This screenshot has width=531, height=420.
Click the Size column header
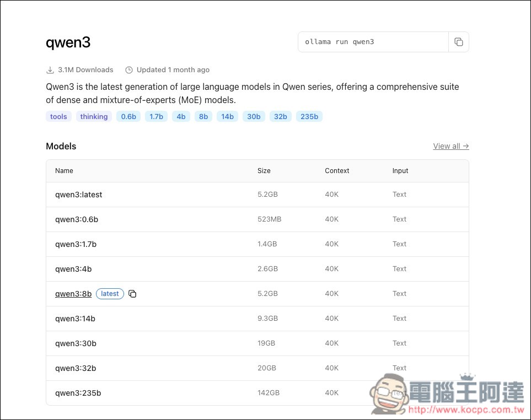pos(264,170)
